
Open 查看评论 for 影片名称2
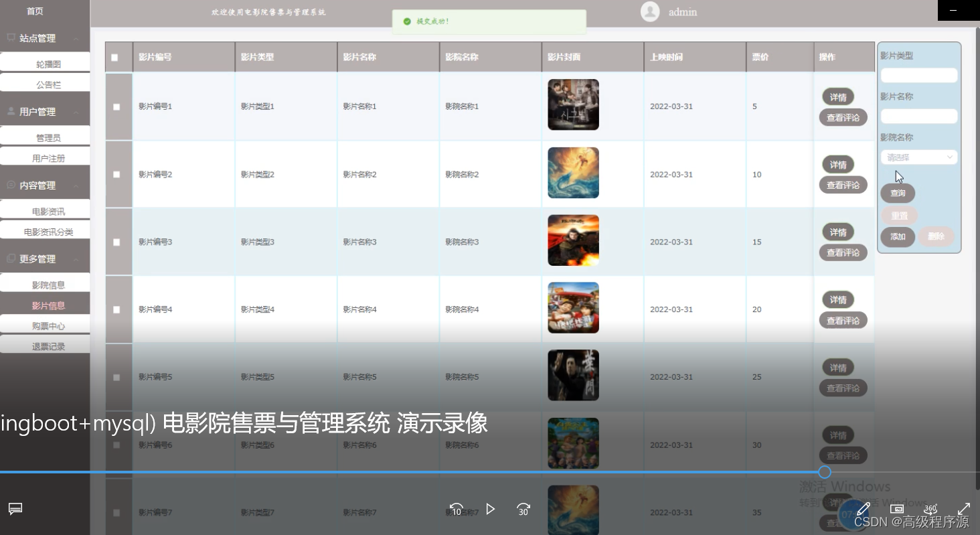coord(843,185)
